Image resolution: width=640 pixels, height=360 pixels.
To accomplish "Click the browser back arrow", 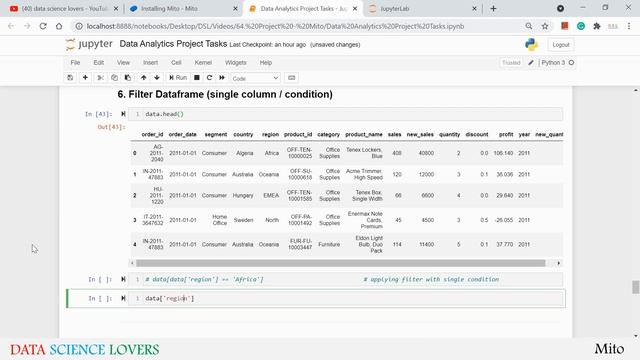I will [x=11, y=26].
